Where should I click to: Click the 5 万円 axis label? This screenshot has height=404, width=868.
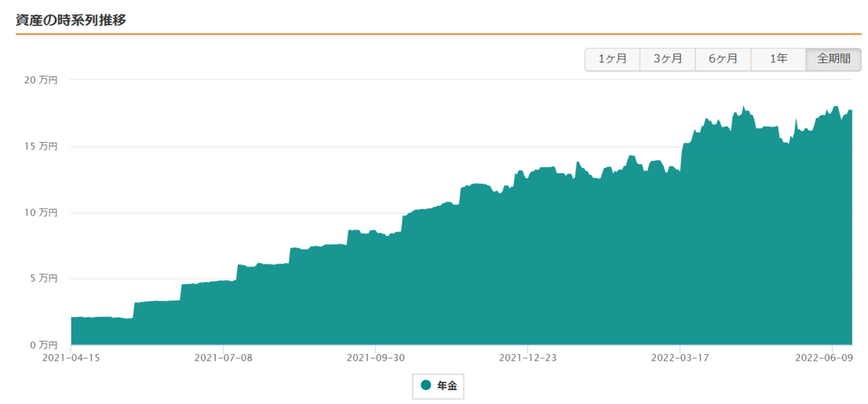[x=43, y=279]
